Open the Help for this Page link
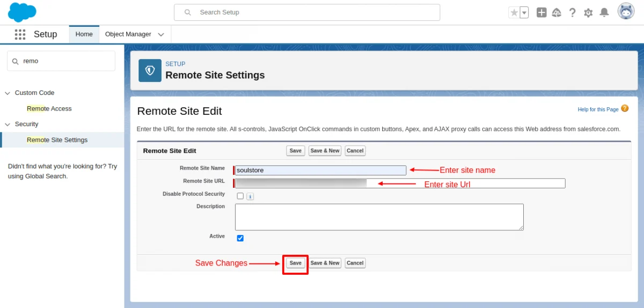Screen dimensions: 644x308 (598, 109)
